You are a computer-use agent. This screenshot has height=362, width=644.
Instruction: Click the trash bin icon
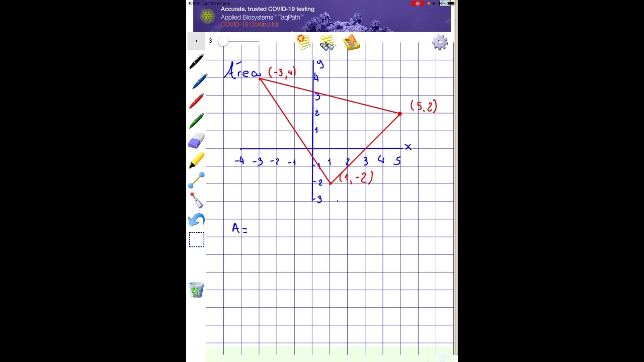[196, 290]
